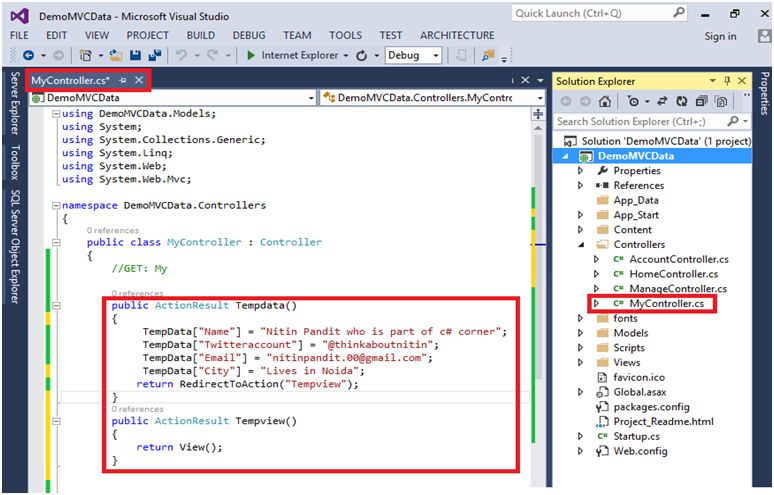Open the Toolbox side tab
The image size is (774, 495).
(x=15, y=162)
